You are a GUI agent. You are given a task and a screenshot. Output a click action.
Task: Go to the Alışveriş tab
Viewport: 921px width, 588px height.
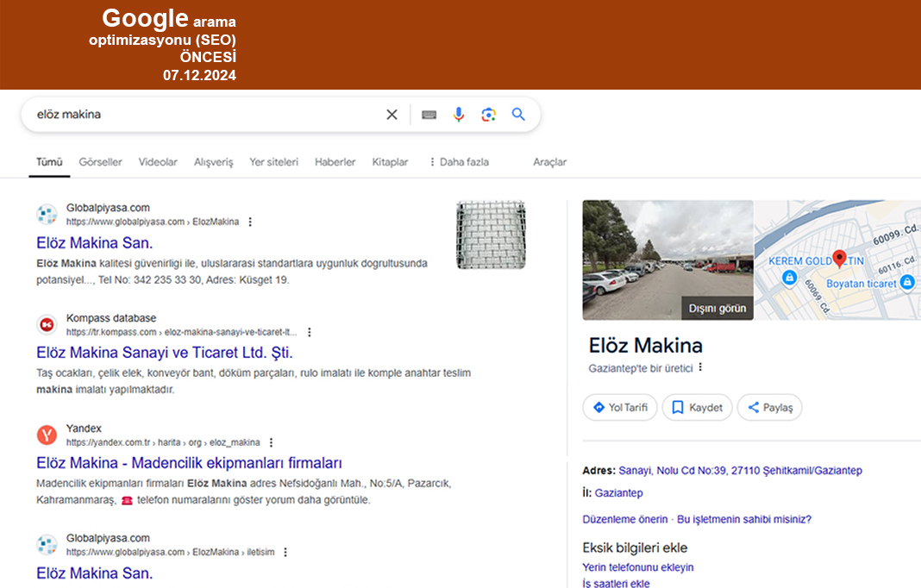click(213, 161)
